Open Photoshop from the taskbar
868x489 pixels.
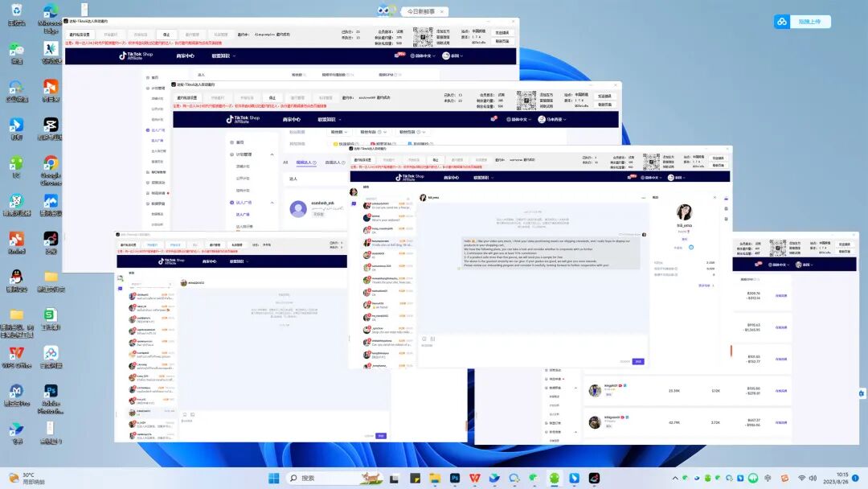pos(454,478)
